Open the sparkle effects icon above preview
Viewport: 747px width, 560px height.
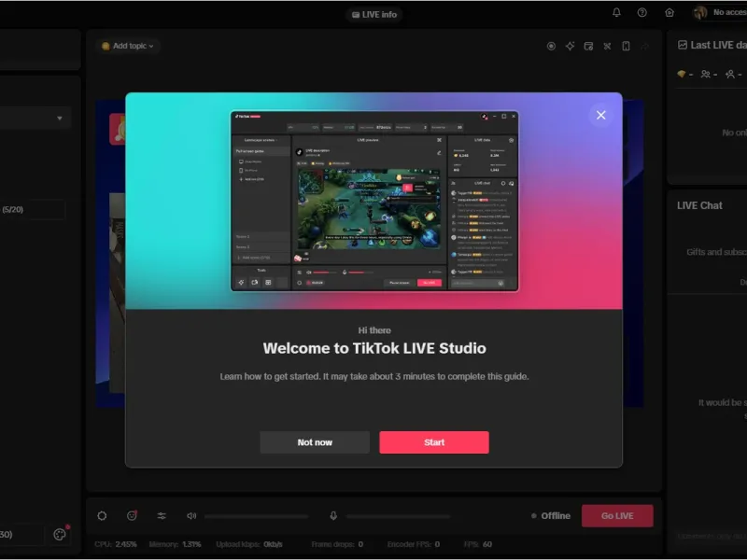(570, 46)
